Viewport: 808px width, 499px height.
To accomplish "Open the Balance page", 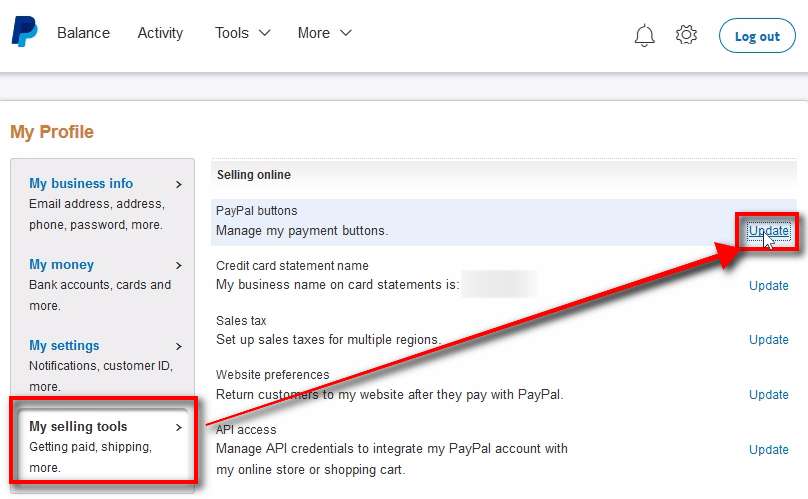I will [83, 33].
